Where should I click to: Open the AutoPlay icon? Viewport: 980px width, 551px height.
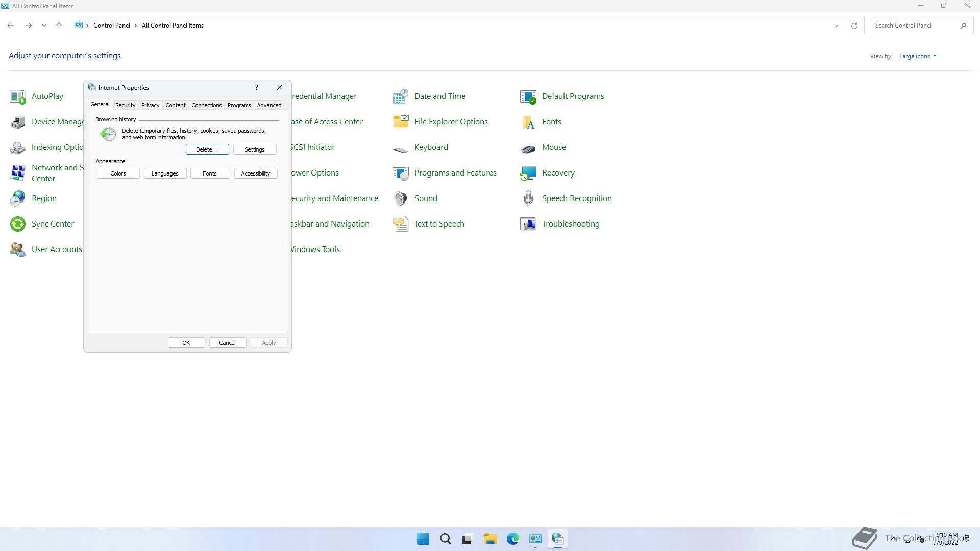[x=18, y=96]
